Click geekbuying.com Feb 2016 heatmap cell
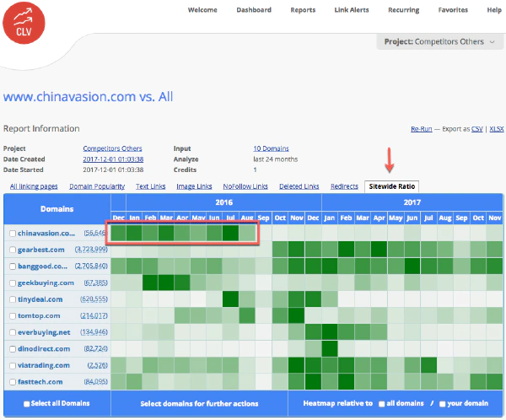The height and width of the screenshot is (420, 506). 150,283
